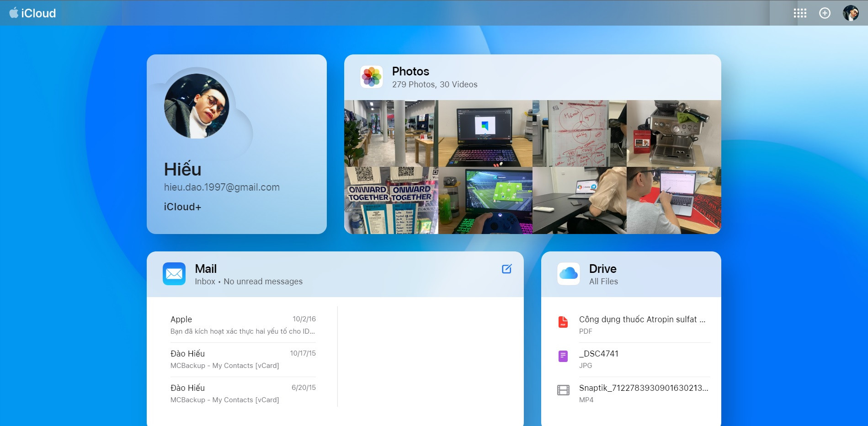Open the account avatar menu in header
The image size is (868, 426).
[851, 13]
